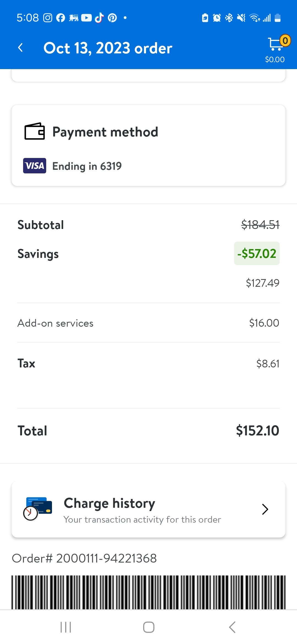This screenshot has width=297, height=644.
Task: Tap the Android home button
Action: click(x=148, y=627)
